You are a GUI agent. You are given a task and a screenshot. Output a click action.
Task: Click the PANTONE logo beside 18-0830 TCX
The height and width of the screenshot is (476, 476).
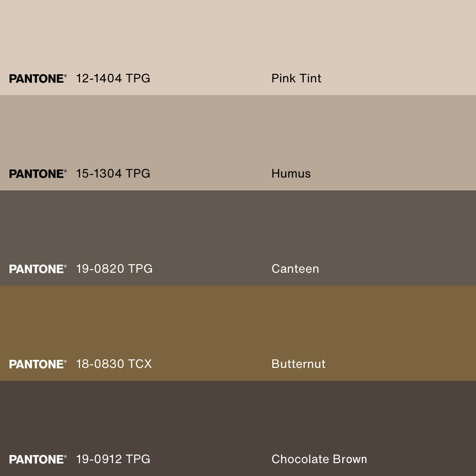click(x=38, y=364)
